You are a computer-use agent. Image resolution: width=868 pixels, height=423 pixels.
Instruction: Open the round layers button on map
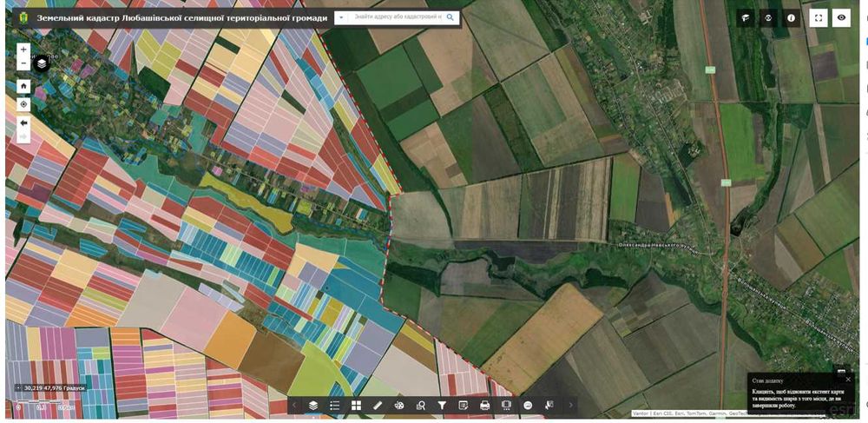coord(42,64)
